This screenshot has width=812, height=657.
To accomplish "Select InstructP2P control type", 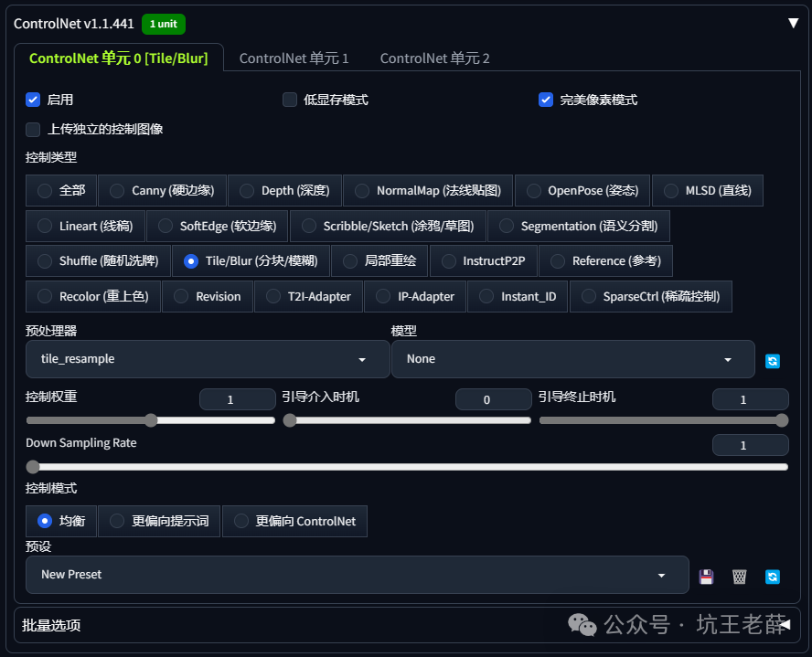I will (x=483, y=260).
